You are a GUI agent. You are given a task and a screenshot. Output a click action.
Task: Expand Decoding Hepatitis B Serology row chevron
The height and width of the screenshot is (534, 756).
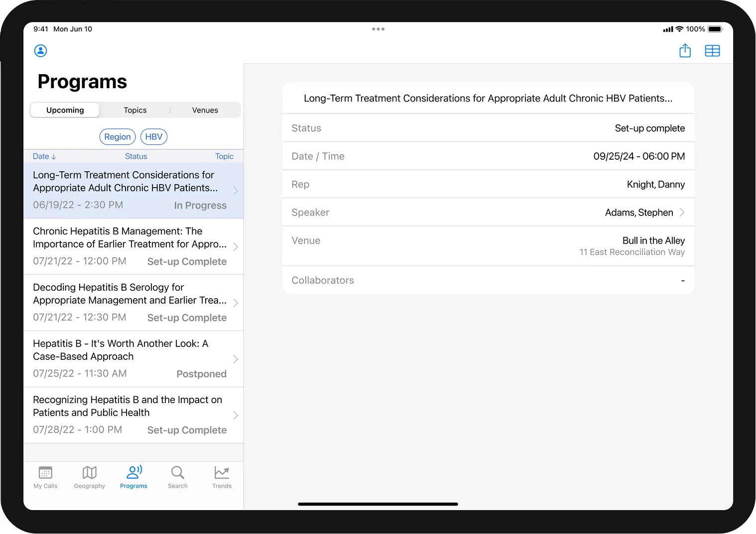coord(236,303)
